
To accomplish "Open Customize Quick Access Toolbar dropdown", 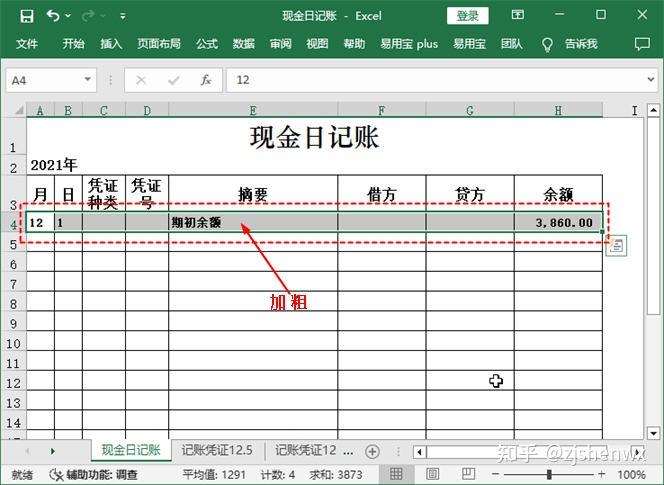I will click(122, 17).
